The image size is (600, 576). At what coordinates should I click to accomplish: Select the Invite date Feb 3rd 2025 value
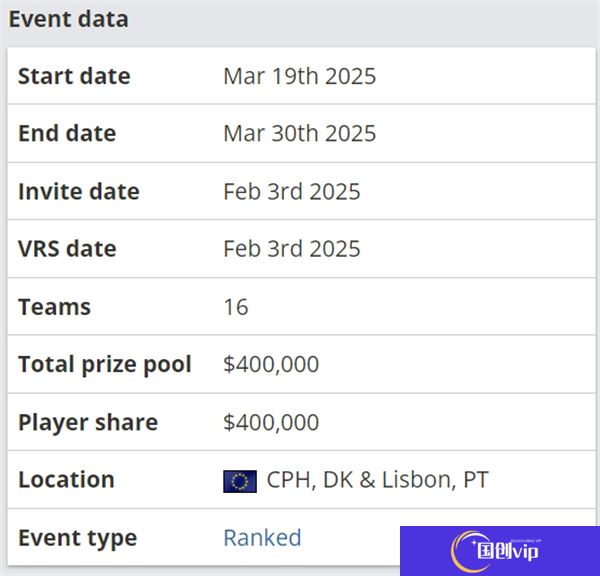click(x=292, y=191)
